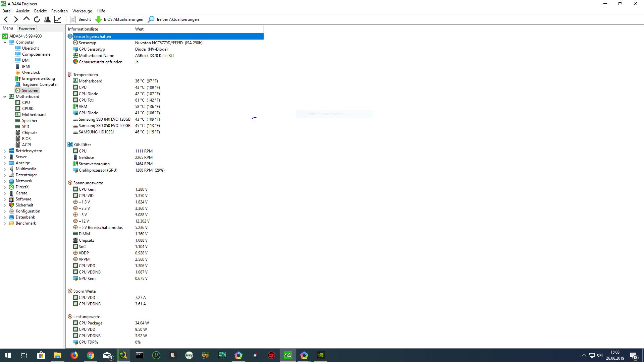
Task: Select the VRM temperature row
Action: (x=165, y=107)
